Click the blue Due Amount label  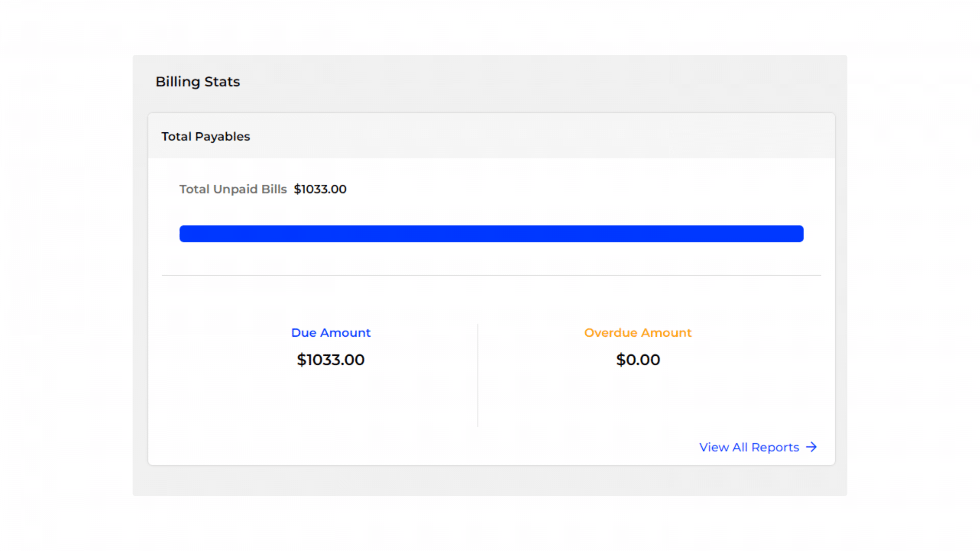tap(331, 333)
